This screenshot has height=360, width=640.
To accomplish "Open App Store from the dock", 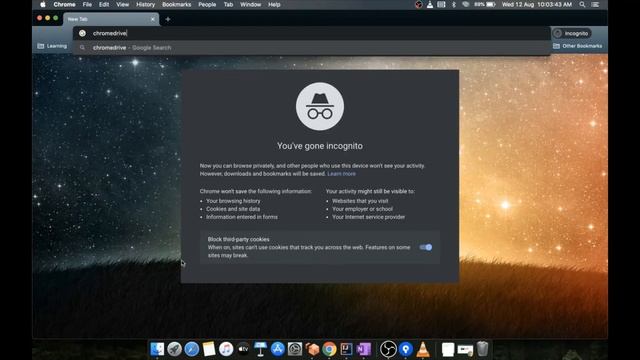I will pos(278,349).
